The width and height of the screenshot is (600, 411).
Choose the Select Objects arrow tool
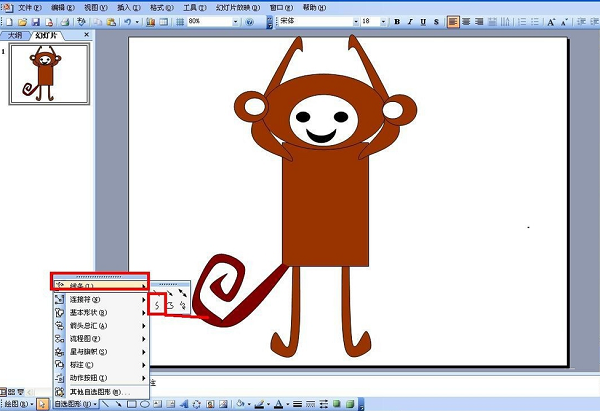coord(42,404)
